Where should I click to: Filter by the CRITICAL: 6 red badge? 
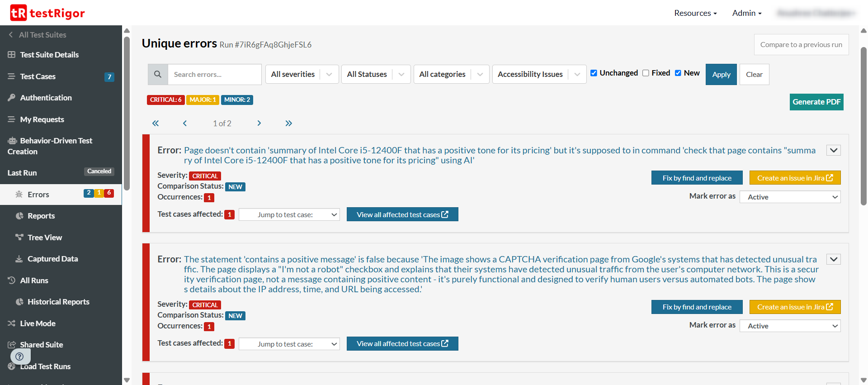(x=165, y=100)
